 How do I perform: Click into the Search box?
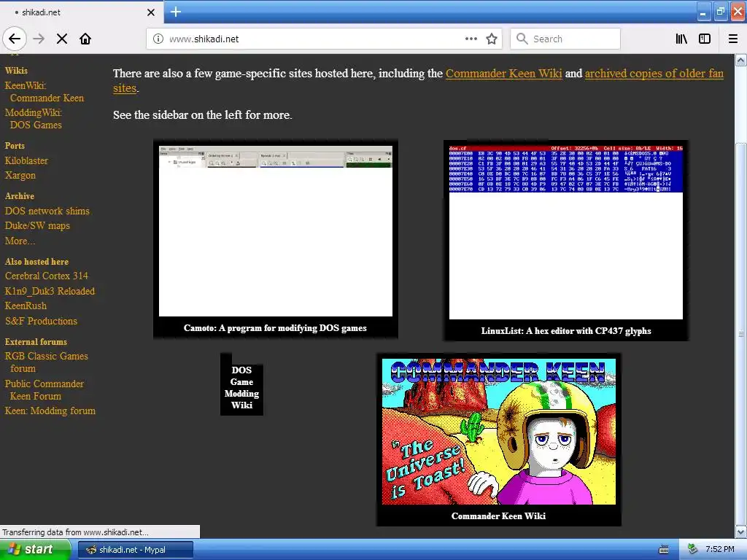pos(565,39)
